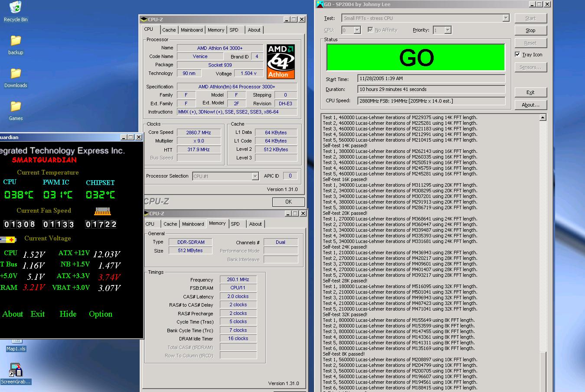Click Exit in the SmartGuardian window
The image size is (585, 392).
click(38, 314)
